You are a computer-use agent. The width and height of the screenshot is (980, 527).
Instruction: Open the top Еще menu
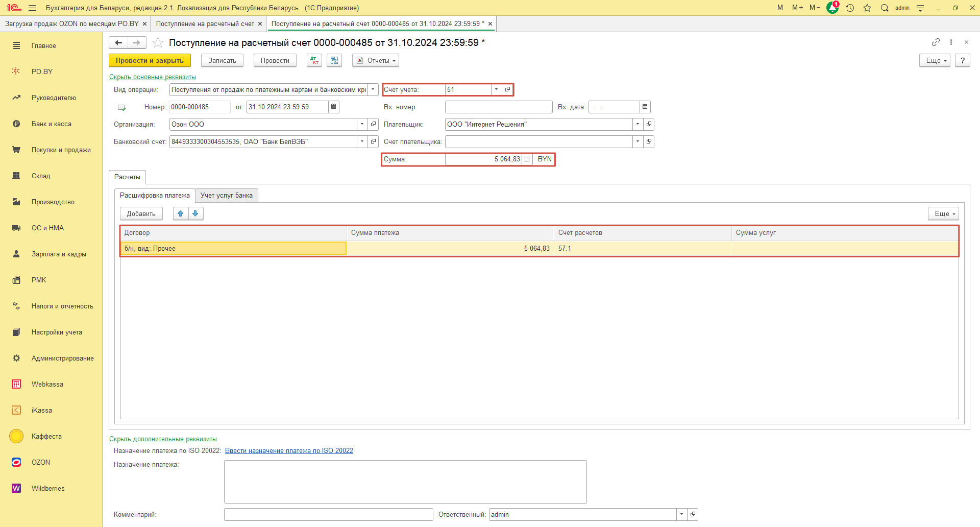tap(935, 60)
